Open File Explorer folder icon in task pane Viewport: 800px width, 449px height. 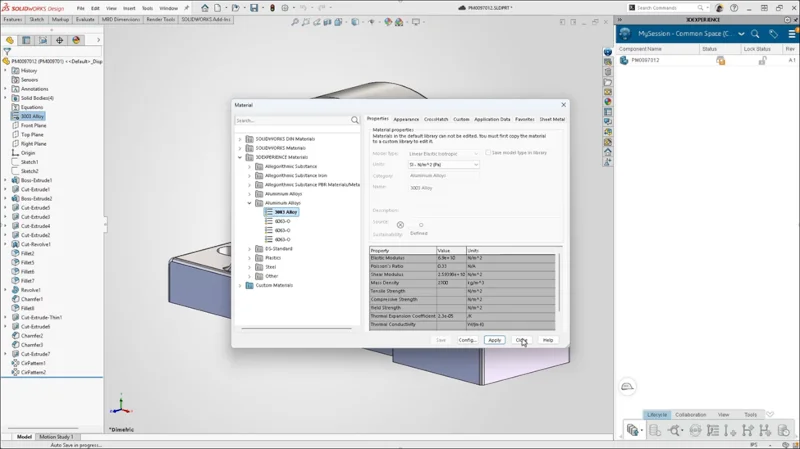tap(608, 82)
